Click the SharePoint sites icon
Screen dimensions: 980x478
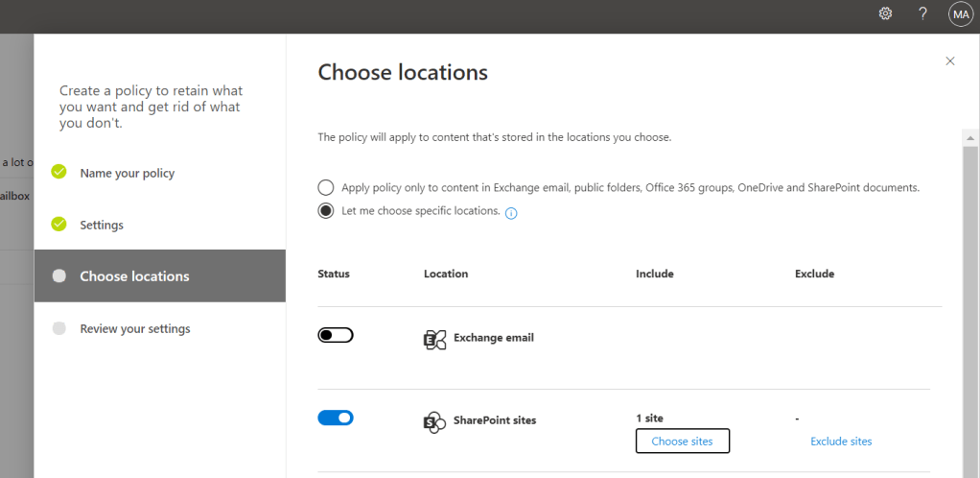point(434,421)
